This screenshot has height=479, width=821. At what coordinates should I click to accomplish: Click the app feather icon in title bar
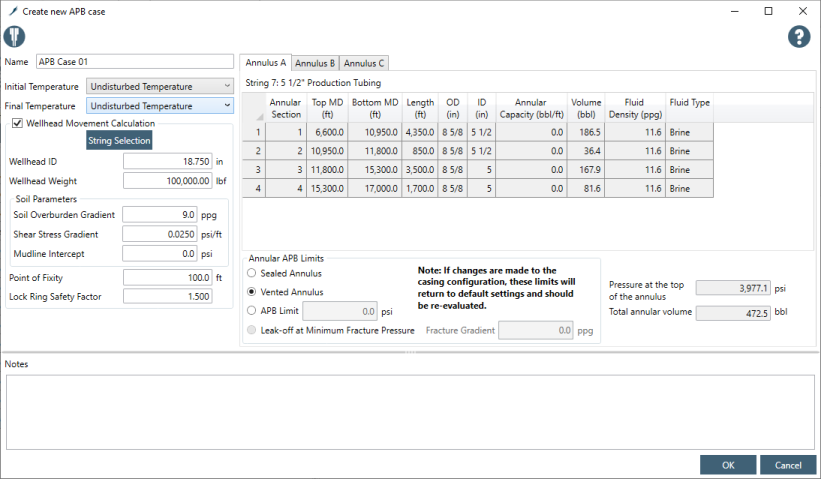click(14, 11)
